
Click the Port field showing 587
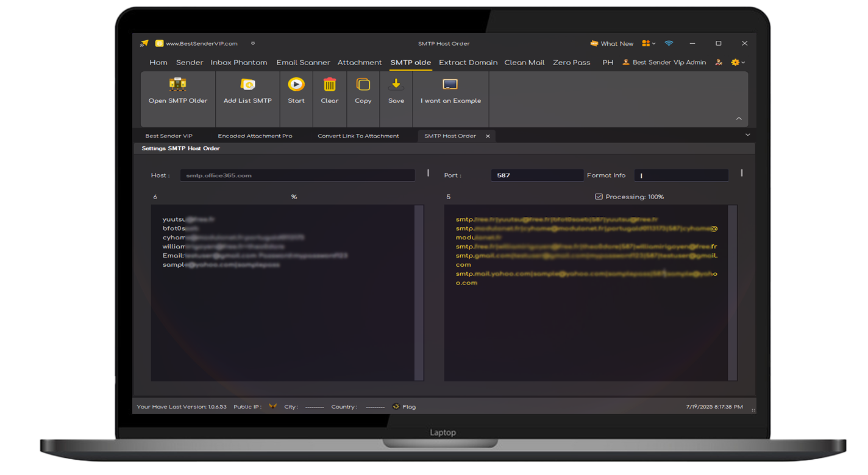click(x=537, y=175)
